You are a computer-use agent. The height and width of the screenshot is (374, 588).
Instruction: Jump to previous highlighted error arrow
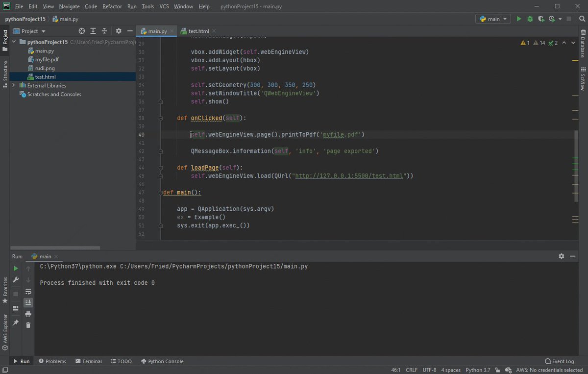coord(564,43)
